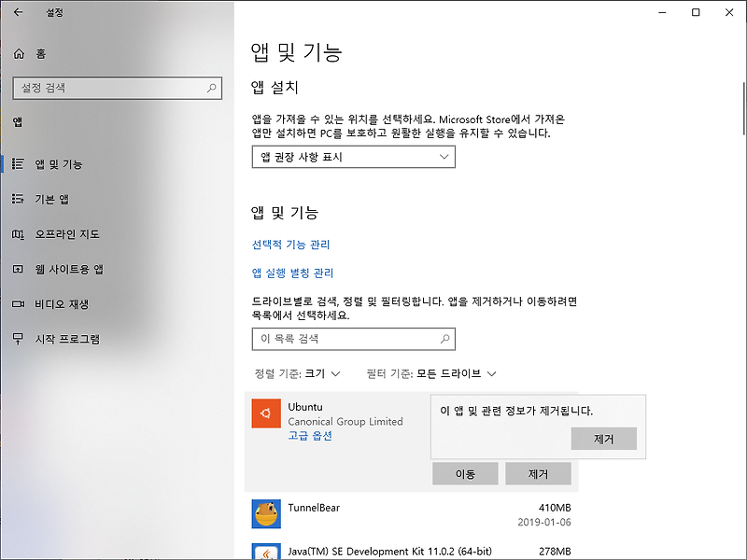Click Canonical Group Limited publisher text
Screen dimensions: 747x560
point(345,422)
